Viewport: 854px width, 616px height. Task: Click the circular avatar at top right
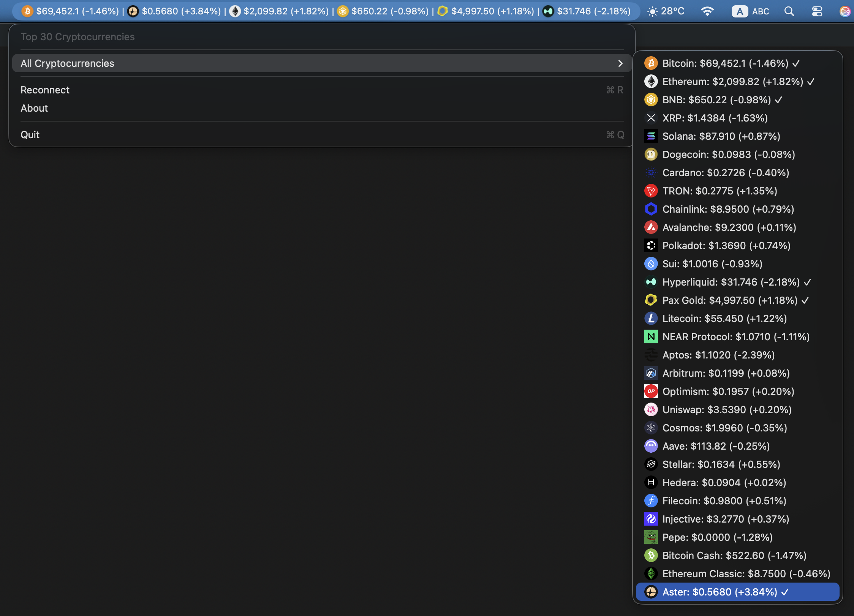point(845,11)
